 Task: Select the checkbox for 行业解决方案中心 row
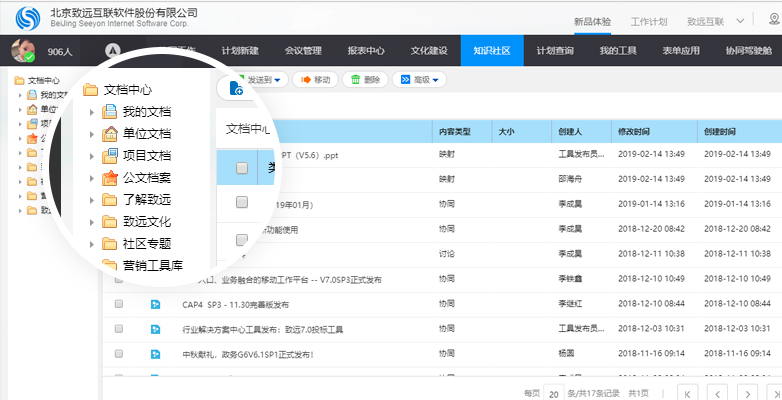(119, 328)
